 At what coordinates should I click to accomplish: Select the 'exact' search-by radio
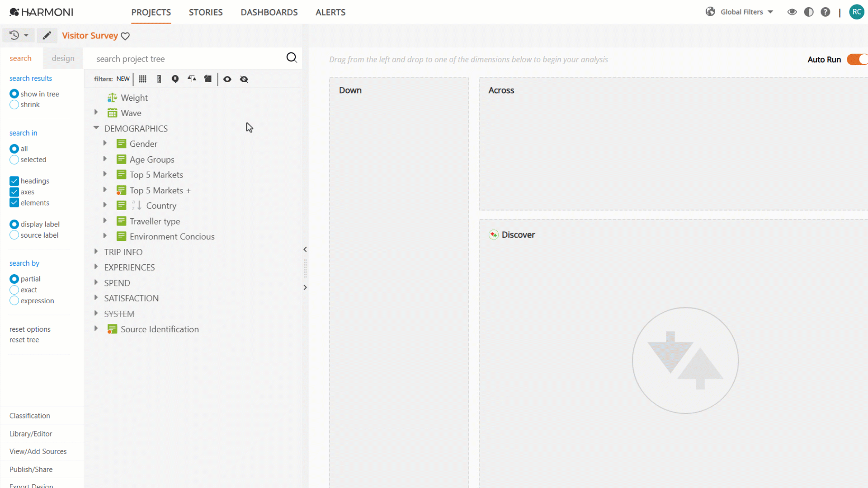click(x=14, y=290)
